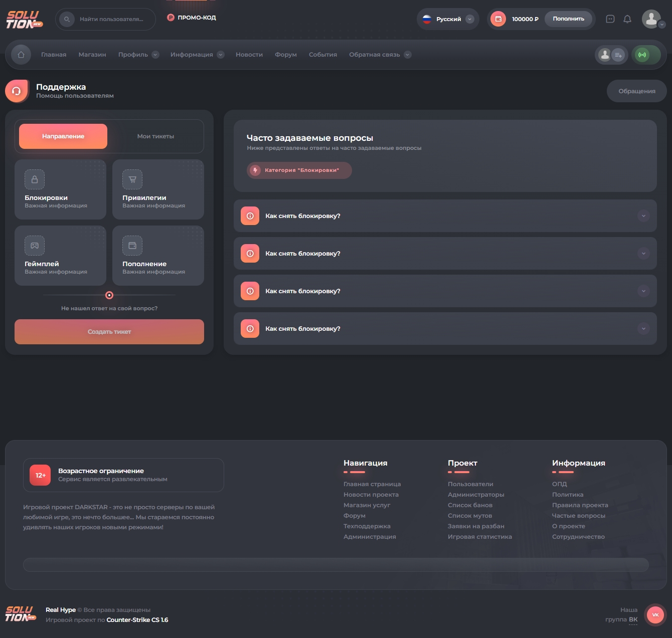This screenshot has width=672, height=638.
Task: Click the home icon in navigation bar
Action: click(x=21, y=55)
